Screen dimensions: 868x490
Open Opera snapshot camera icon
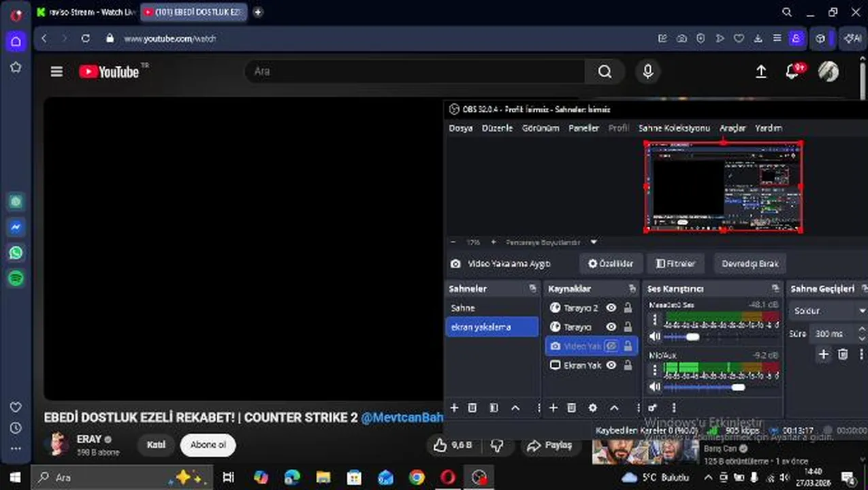681,39
